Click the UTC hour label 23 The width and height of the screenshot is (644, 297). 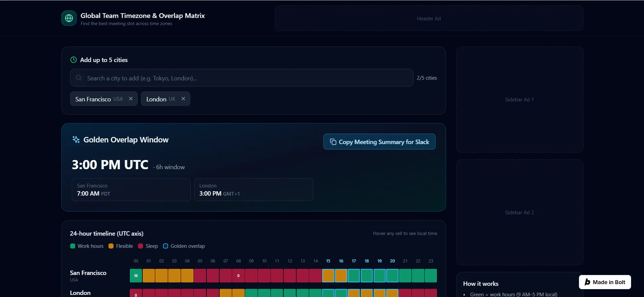coord(431,261)
